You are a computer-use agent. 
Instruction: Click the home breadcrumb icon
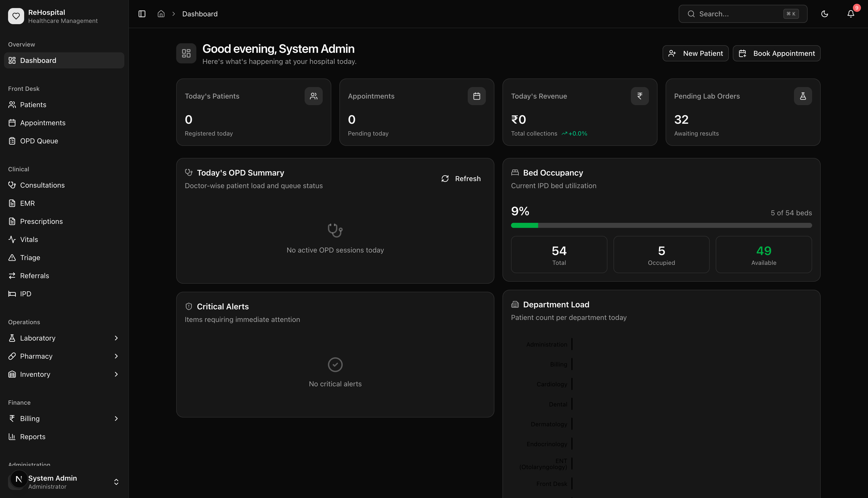tap(161, 14)
